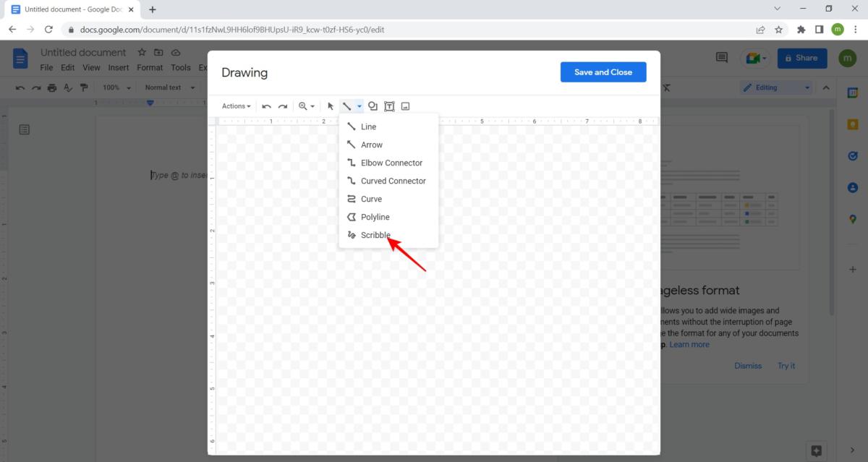Open Maps in the side panel
This screenshot has height=462, width=868.
pyautogui.click(x=853, y=219)
